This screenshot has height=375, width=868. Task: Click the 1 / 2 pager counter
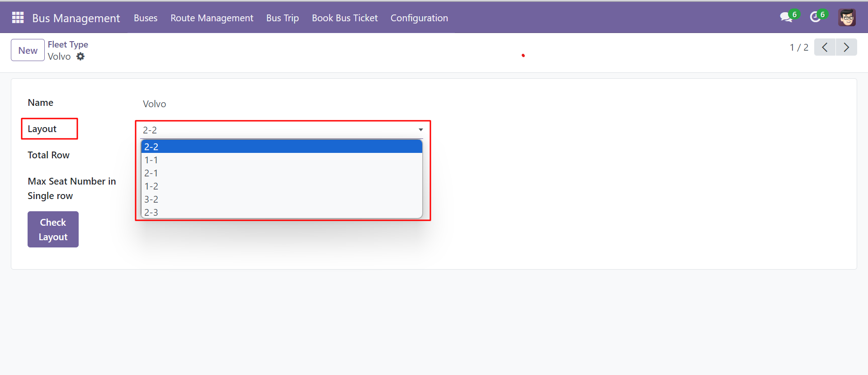pos(799,47)
